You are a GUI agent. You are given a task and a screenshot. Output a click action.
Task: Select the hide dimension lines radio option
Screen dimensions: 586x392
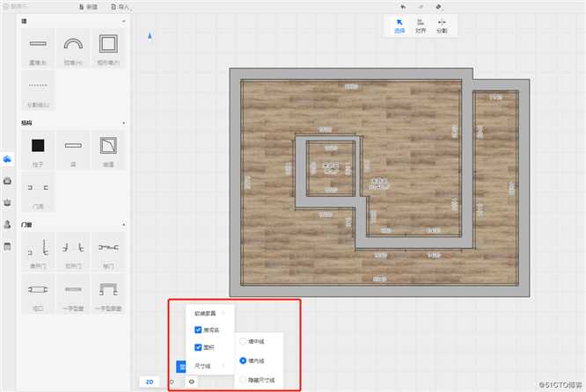(243, 380)
